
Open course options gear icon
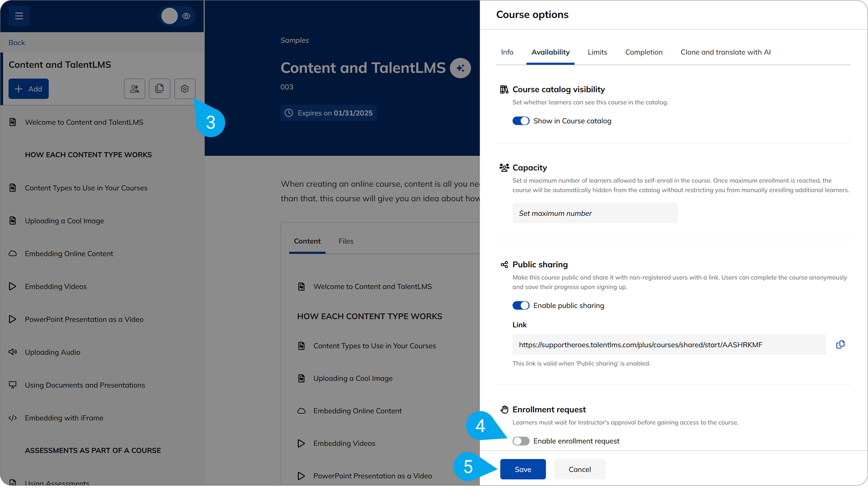coord(185,89)
